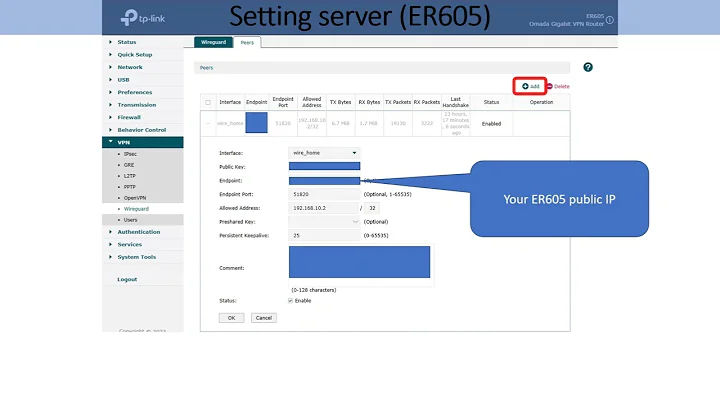Screen dimensions: 720x404
Task: Click the Last Handshake column header
Action: pyautogui.click(x=456, y=102)
